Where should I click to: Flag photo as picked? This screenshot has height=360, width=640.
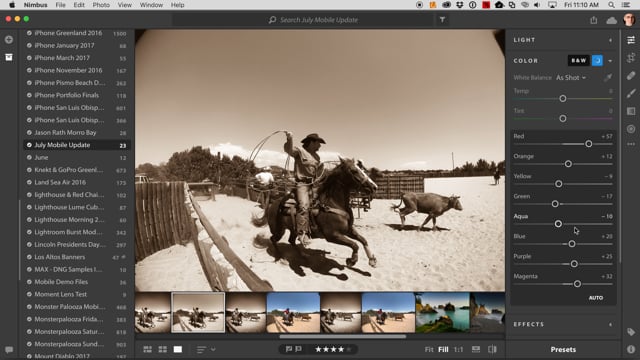[289, 349]
